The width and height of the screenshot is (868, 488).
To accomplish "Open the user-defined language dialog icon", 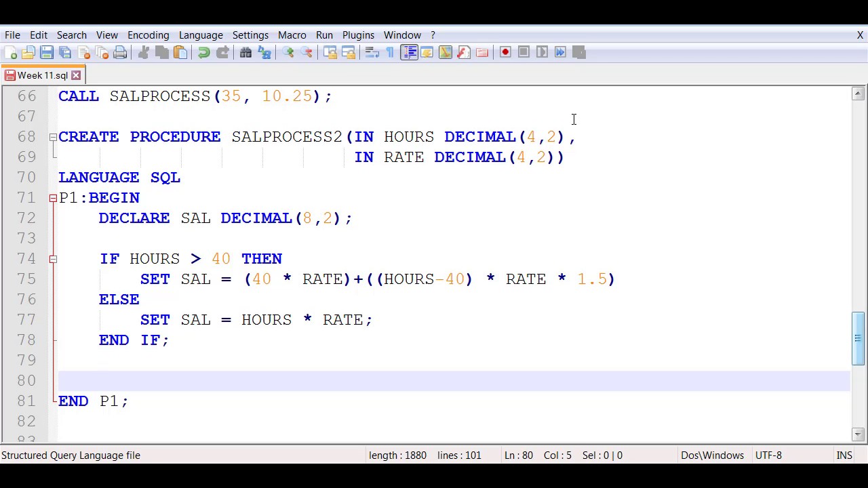I will pyautogui.click(x=427, y=52).
